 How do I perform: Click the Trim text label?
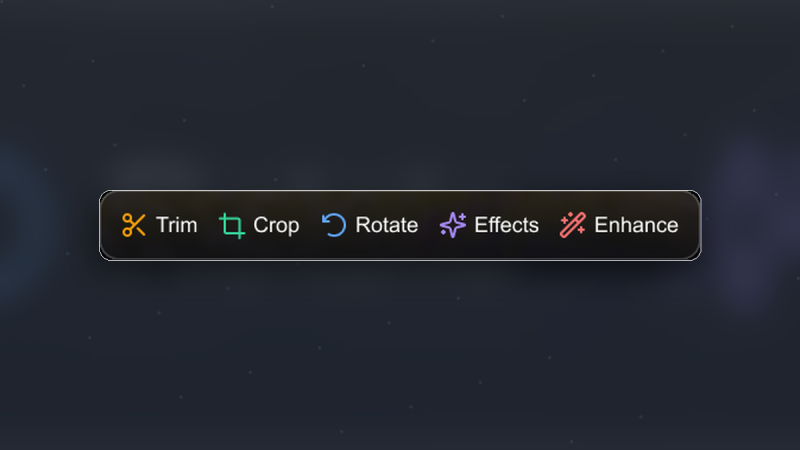click(177, 225)
